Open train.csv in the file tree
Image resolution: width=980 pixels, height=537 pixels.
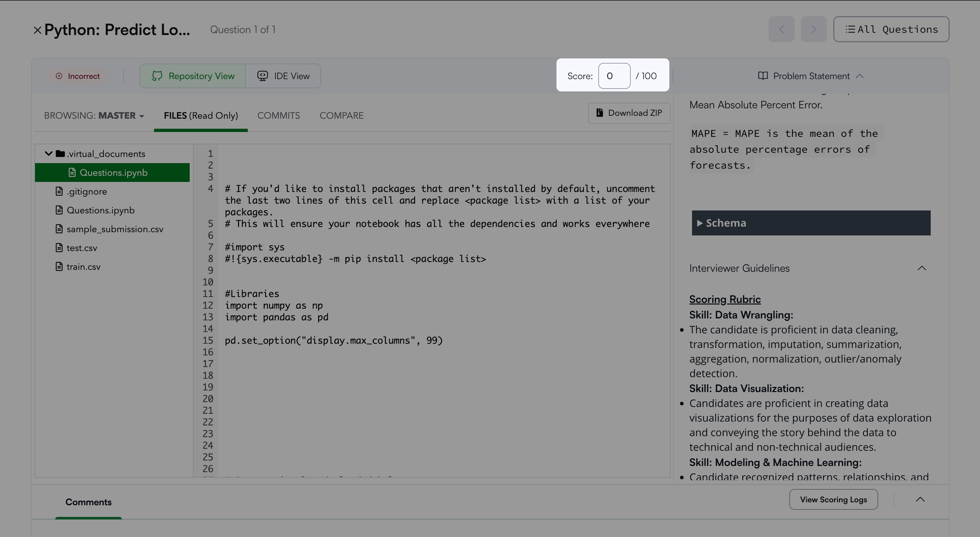(x=83, y=267)
